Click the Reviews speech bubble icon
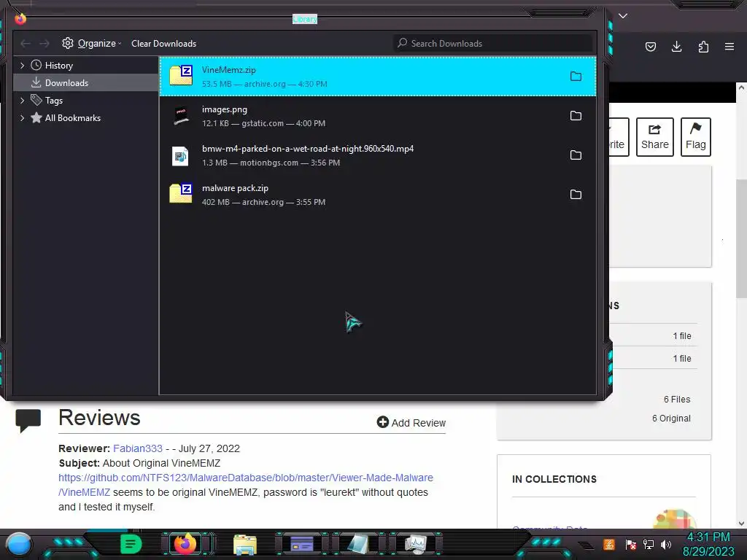Viewport: 747px width, 560px height. [28, 421]
